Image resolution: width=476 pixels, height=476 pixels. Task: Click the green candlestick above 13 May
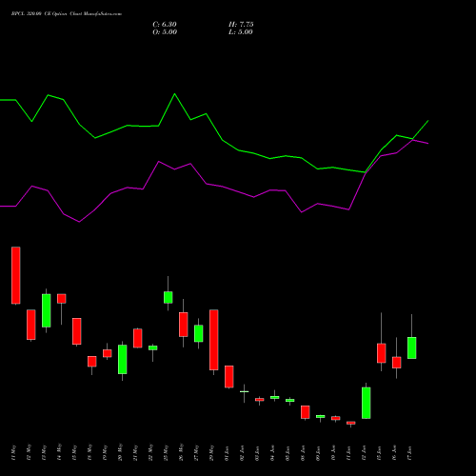(47, 310)
